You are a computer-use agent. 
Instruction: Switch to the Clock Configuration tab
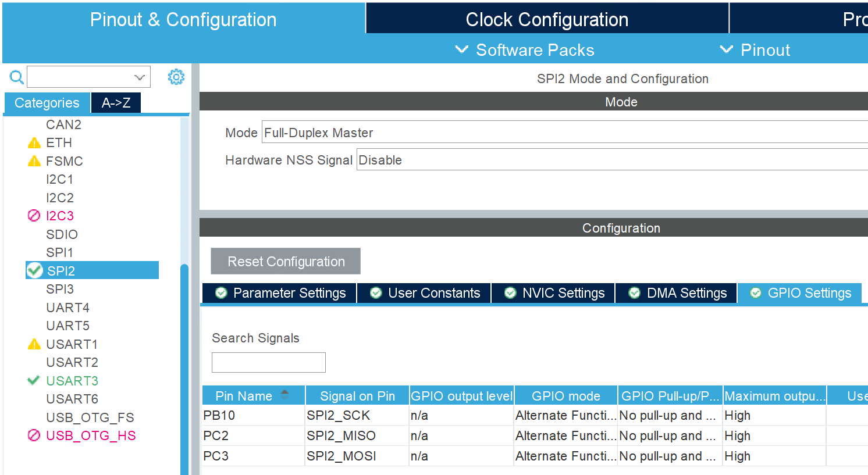tap(547, 20)
